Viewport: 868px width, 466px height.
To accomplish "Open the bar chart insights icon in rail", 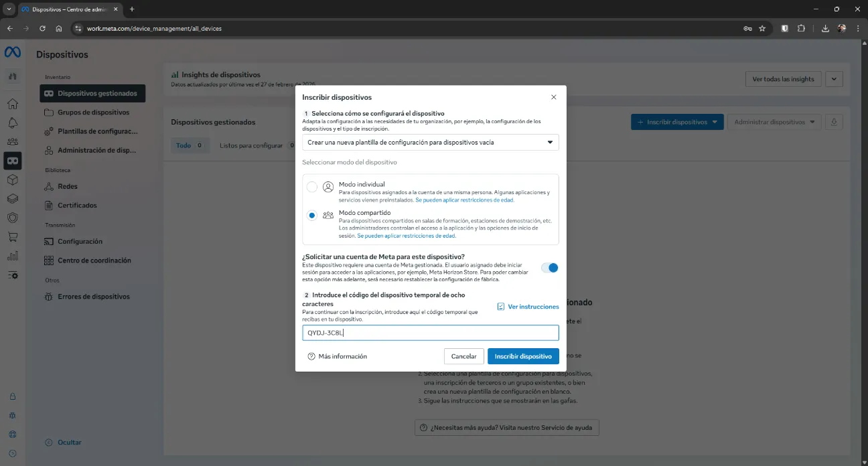I will (13, 256).
